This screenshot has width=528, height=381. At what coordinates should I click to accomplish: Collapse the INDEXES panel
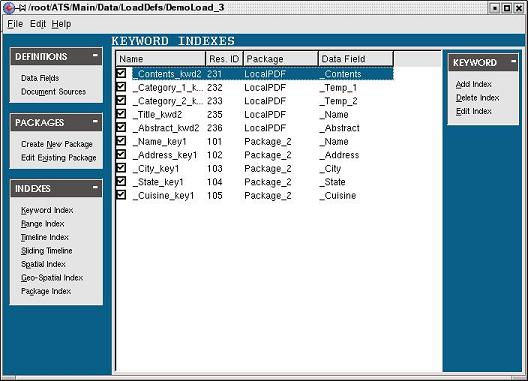(x=95, y=187)
